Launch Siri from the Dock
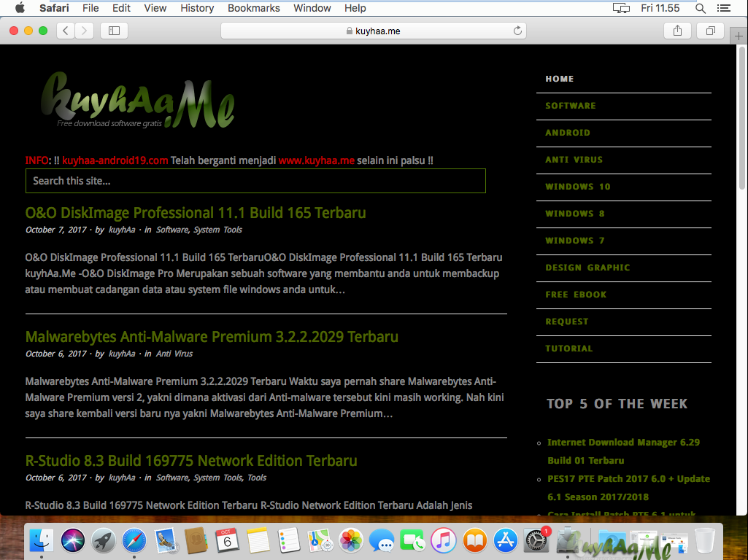The height and width of the screenshot is (560, 748). [72, 540]
